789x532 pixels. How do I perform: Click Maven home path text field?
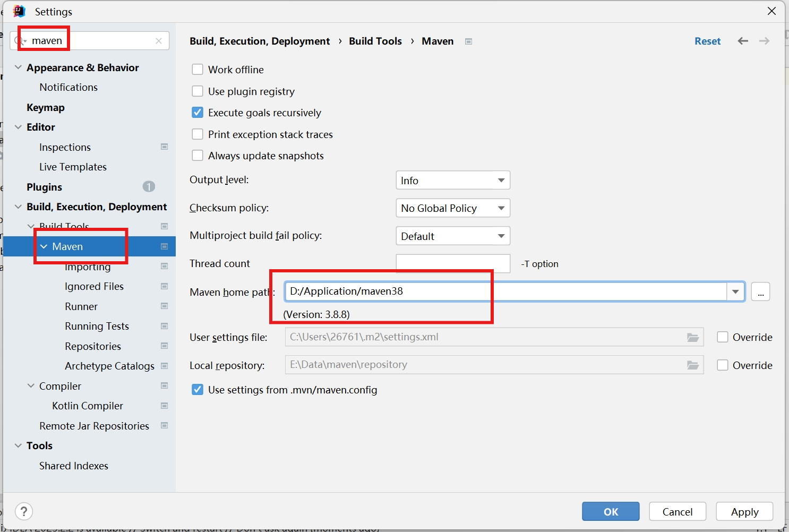pos(506,291)
